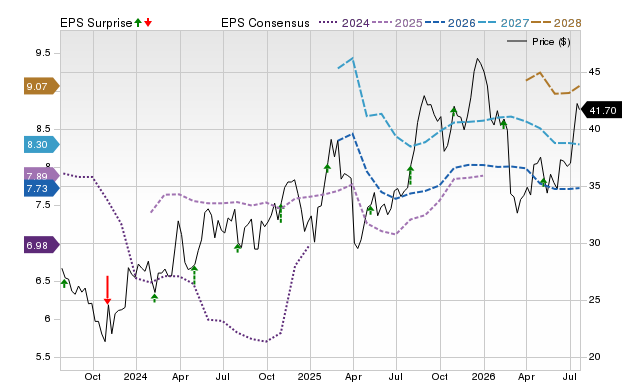The height and width of the screenshot is (382, 640).
Task: Toggle the 2026 consensus legend entry
Action: click(x=450, y=23)
